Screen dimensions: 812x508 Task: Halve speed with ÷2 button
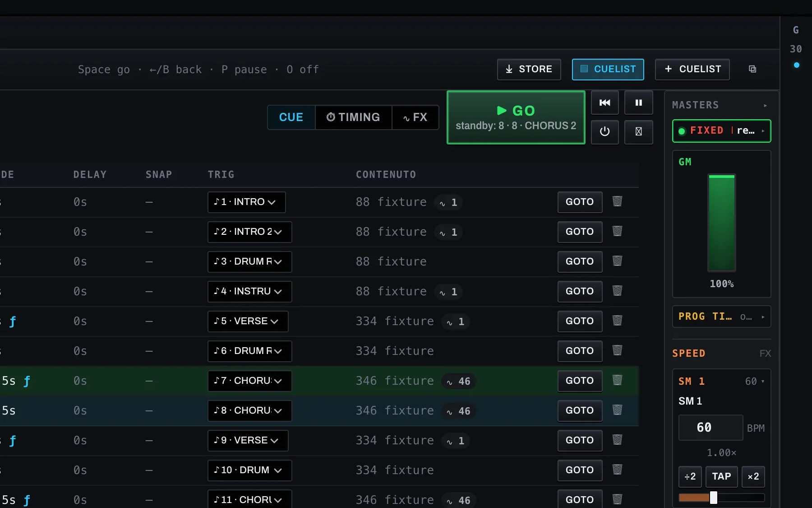click(x=690, y=476)
